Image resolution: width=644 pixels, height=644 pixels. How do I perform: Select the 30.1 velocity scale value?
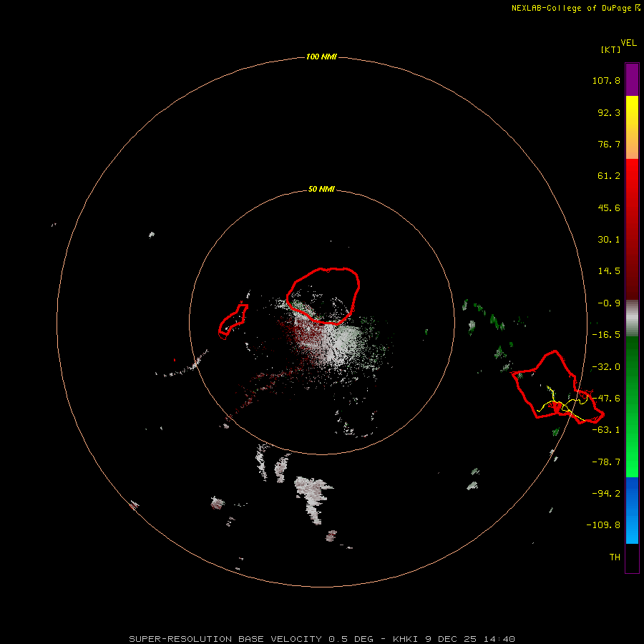pyautogui.click(x=609, y=240)
